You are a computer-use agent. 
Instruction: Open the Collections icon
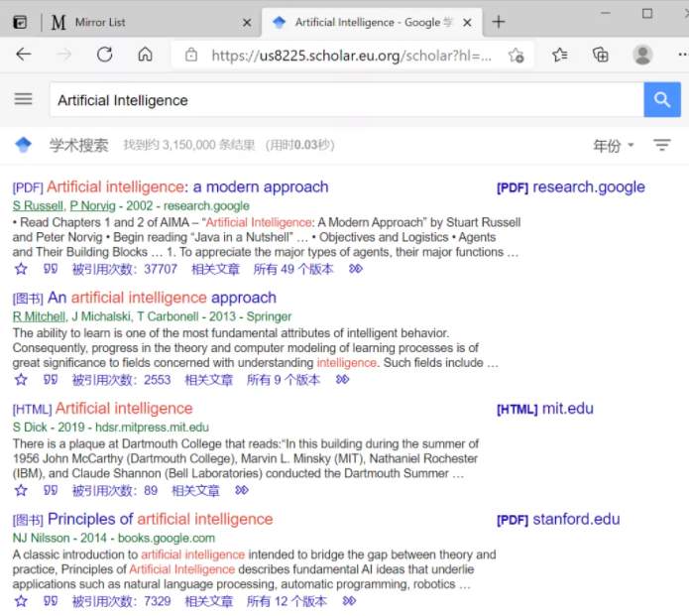(600, 55)
